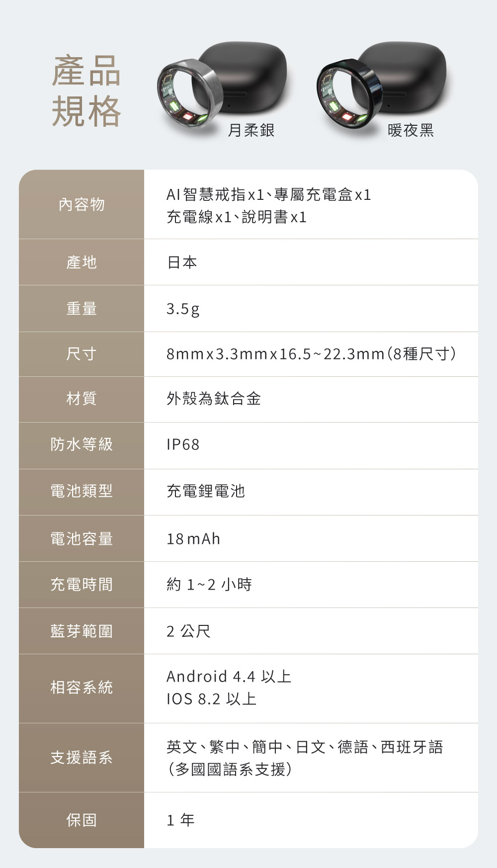Click the IOS 8.2 以上 text
This screenshot has width=497, height=868.
tap(211, 699)
